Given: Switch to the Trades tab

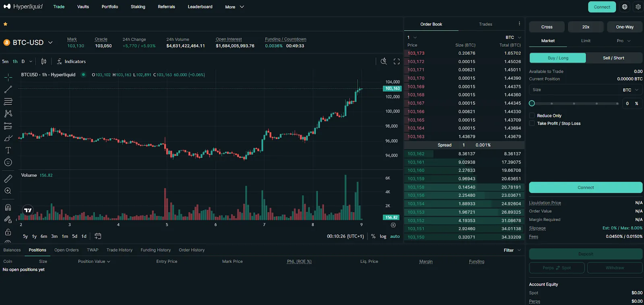Looking at the screenshot, I should point(485,24).
